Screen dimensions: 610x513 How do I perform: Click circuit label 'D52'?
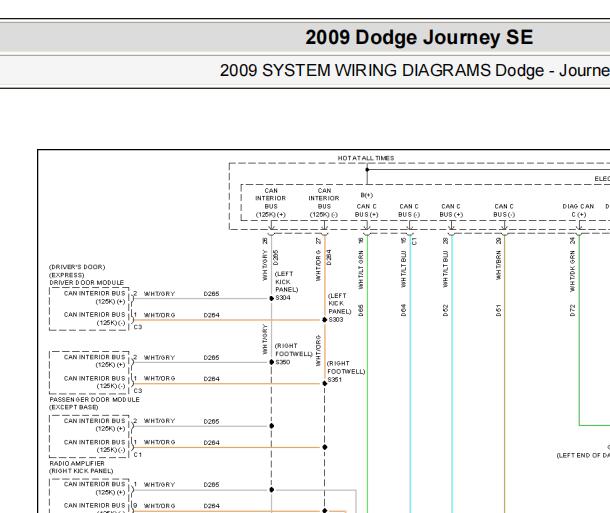pyautogui.click(x=445, y=310)
